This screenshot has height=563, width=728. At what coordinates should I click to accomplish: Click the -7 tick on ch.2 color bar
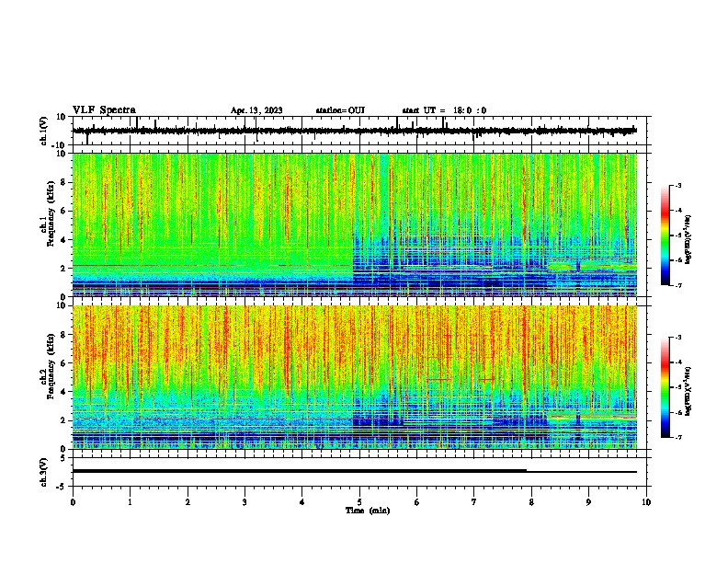click(x=678, y=437)
